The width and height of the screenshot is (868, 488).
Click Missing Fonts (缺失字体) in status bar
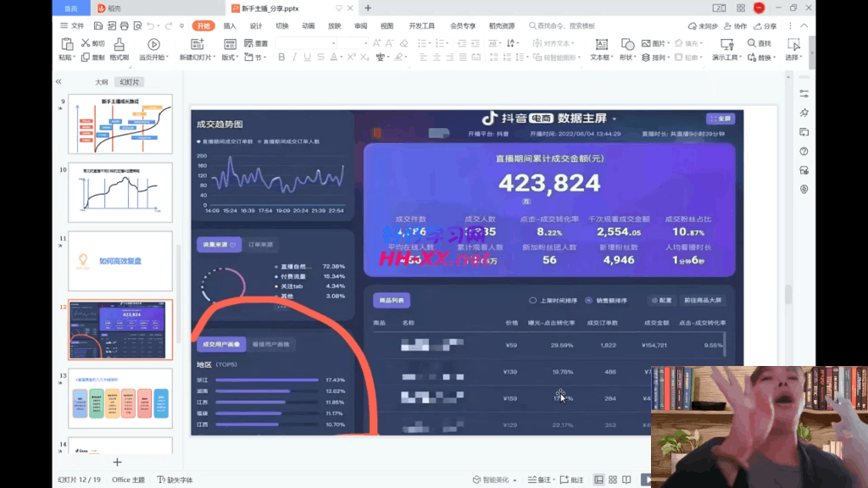175,480
